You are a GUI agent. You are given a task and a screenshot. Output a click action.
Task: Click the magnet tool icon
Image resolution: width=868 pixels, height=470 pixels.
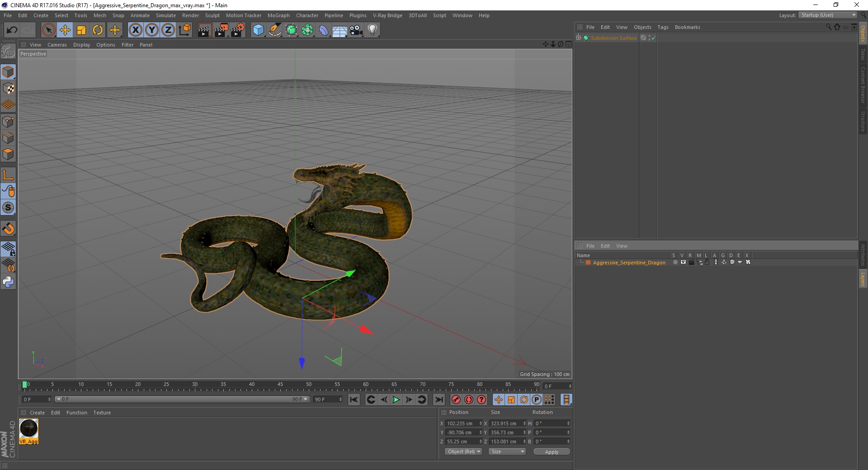pyautogui.click(x=8, y=229)
